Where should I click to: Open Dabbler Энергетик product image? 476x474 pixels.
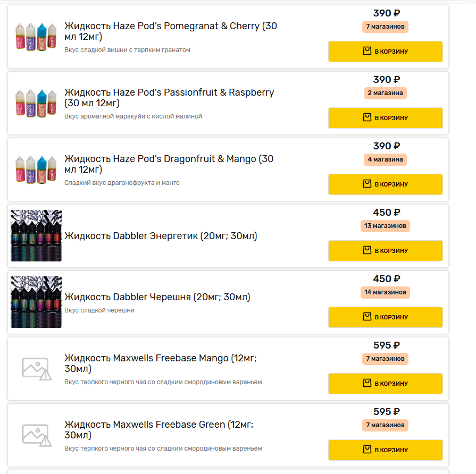click(x=36, y=236)
